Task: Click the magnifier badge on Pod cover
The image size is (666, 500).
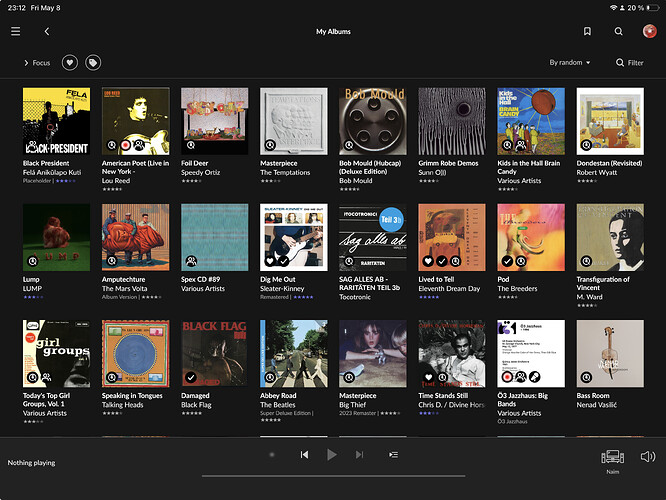Action: point(521,261)
